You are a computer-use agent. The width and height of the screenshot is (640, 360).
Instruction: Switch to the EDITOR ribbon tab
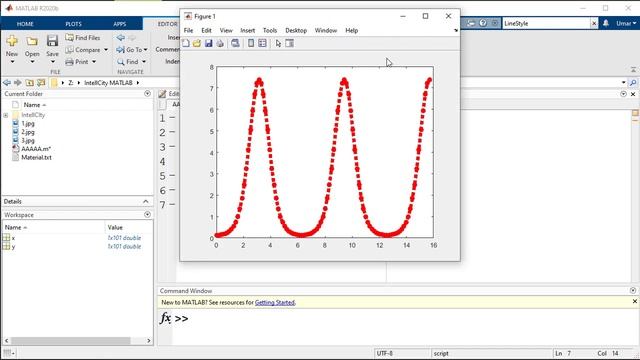coord(167,24)
